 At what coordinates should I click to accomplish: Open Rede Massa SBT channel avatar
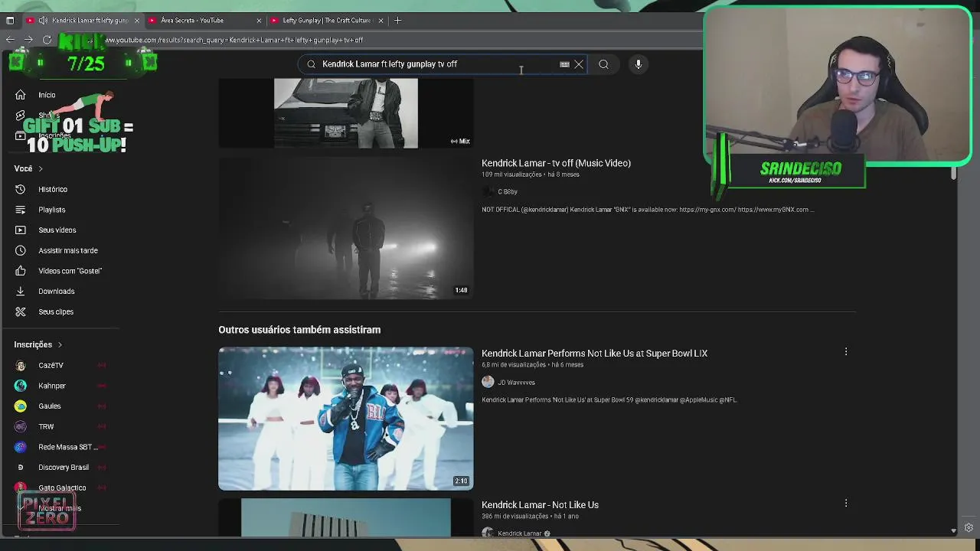21,447
